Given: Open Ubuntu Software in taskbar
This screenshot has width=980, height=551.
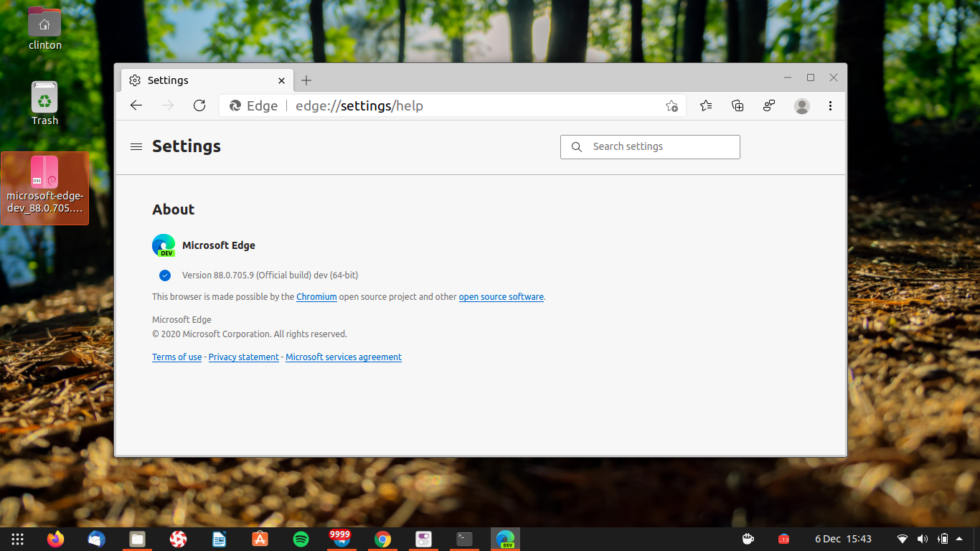Looking at the screenshot, I should (x=260, y=539).
